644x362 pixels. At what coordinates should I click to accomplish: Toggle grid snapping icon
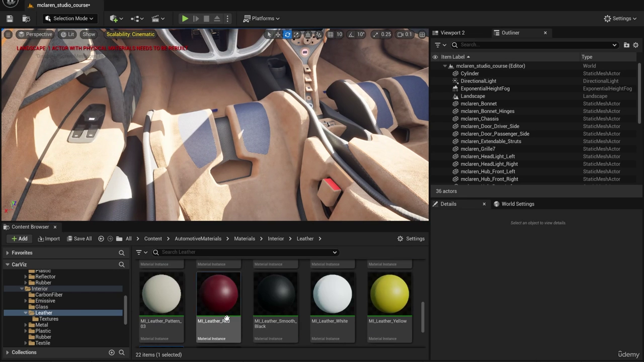[331, 34]
